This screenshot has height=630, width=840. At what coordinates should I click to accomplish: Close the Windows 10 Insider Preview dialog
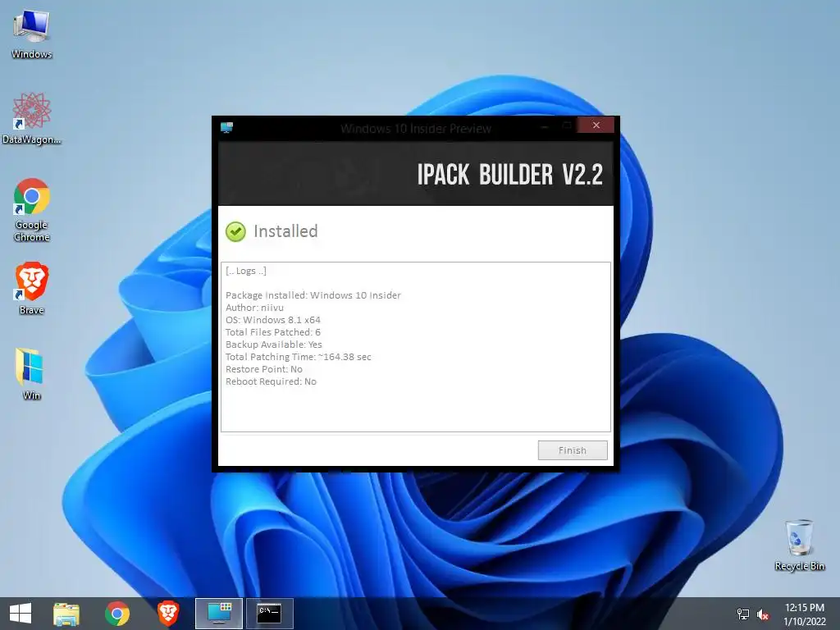[596, 126]
